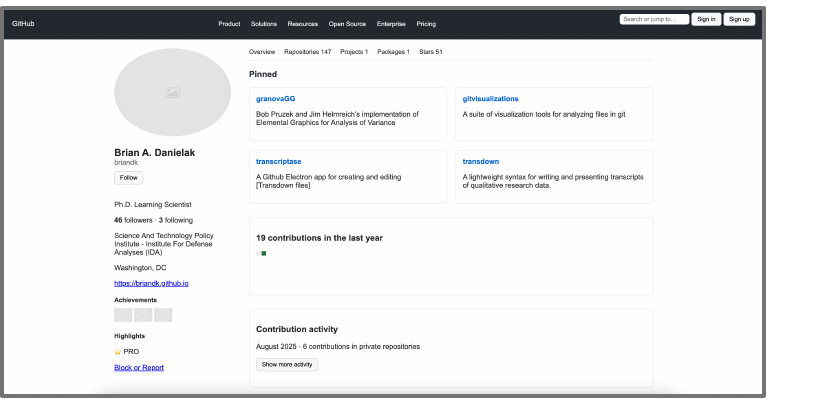Click the name Brian A. Danielak
The image size is (825, 402).
pyautogui.click(x=155, y=153)
